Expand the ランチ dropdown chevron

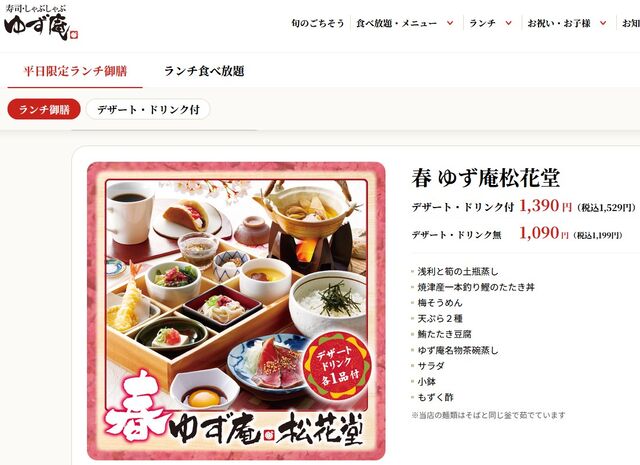[509, 23]
